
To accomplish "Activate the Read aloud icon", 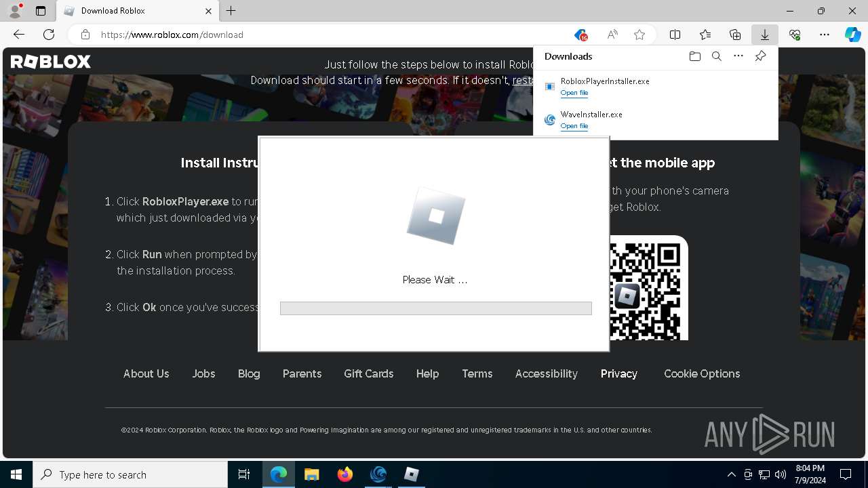I will pos(612,35).
